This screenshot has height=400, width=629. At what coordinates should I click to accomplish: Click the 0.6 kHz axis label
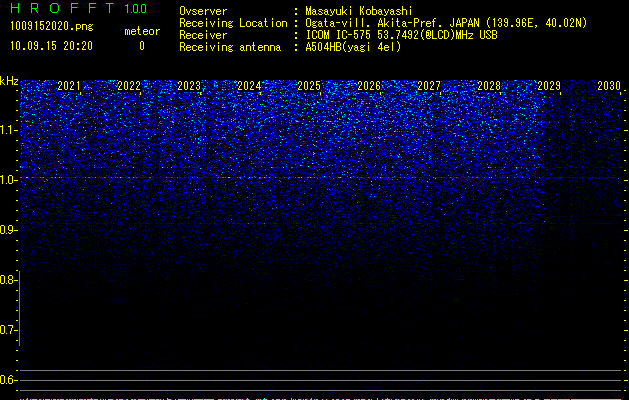[7, 380]
